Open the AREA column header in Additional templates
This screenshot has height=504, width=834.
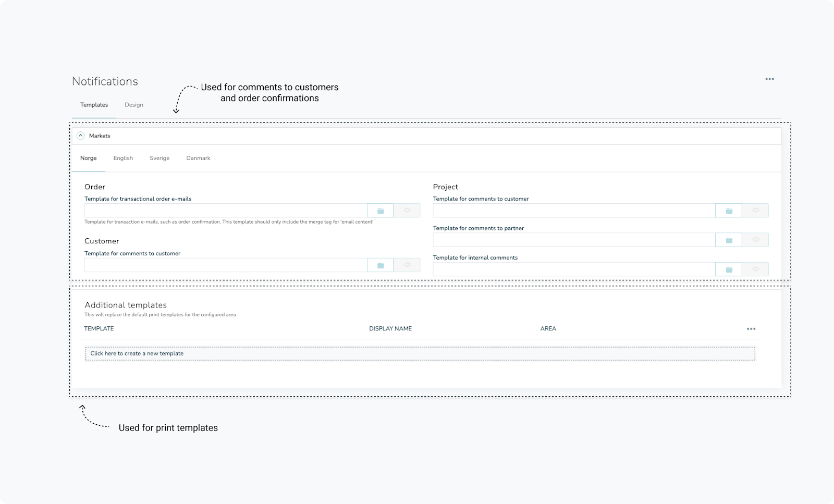pyautogui.click(x=548, y=328)
